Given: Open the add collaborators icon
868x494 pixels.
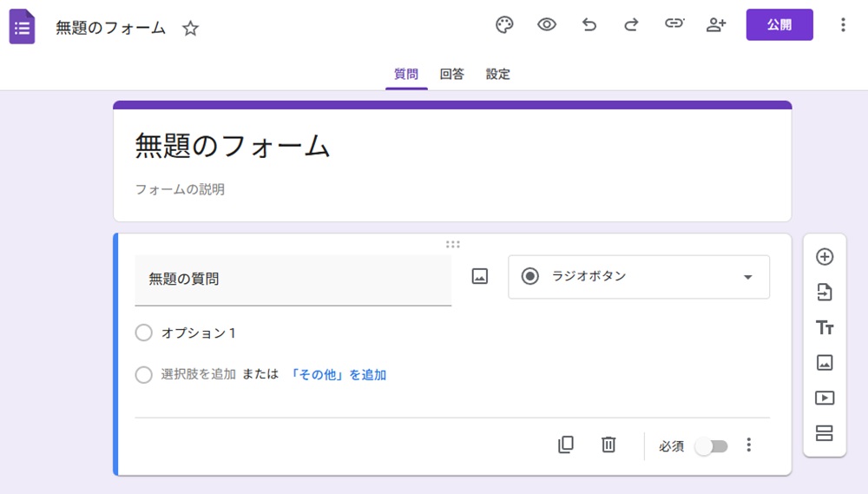Looking at the screenshot, I should pyautogui.click(x=716, y=25).
